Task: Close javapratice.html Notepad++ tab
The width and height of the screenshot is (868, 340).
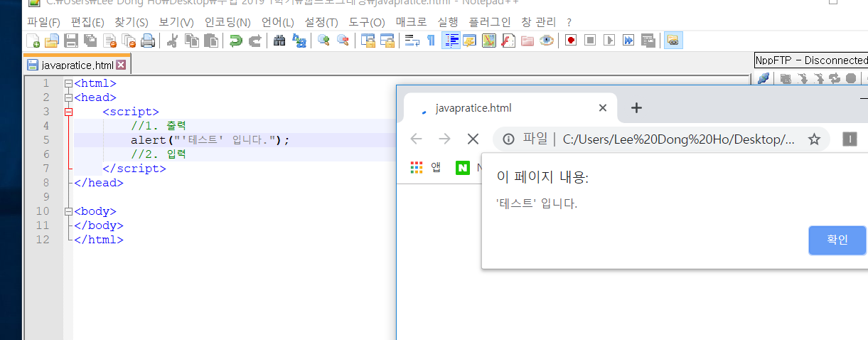Action: [121, 65]
